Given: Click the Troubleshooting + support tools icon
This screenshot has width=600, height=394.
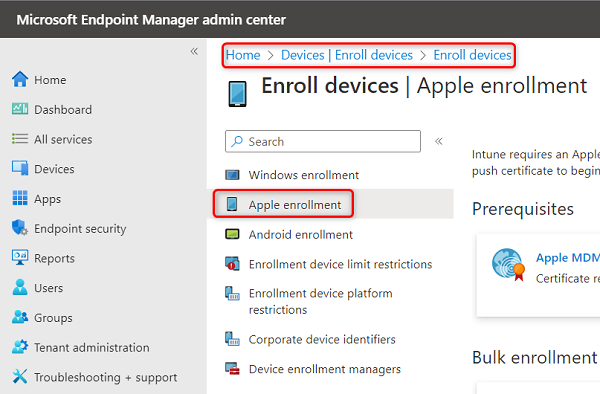Looking at the screenshot, I should (x=20, y=376).
